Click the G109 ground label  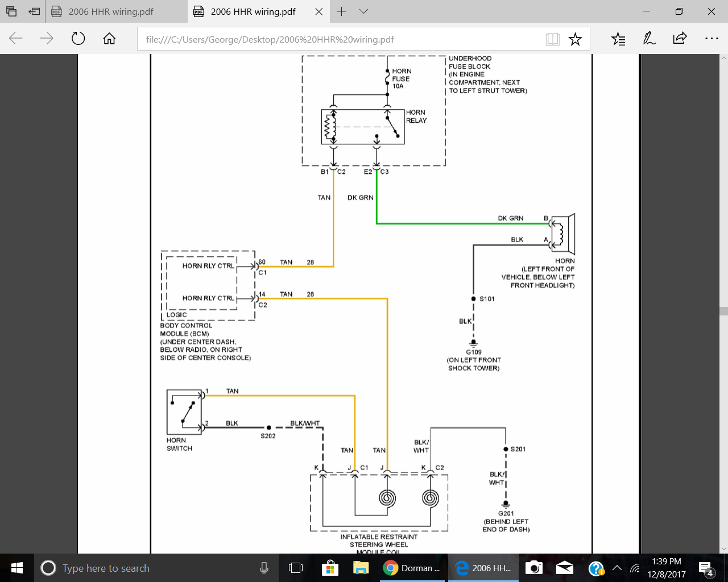pos(474,352)
